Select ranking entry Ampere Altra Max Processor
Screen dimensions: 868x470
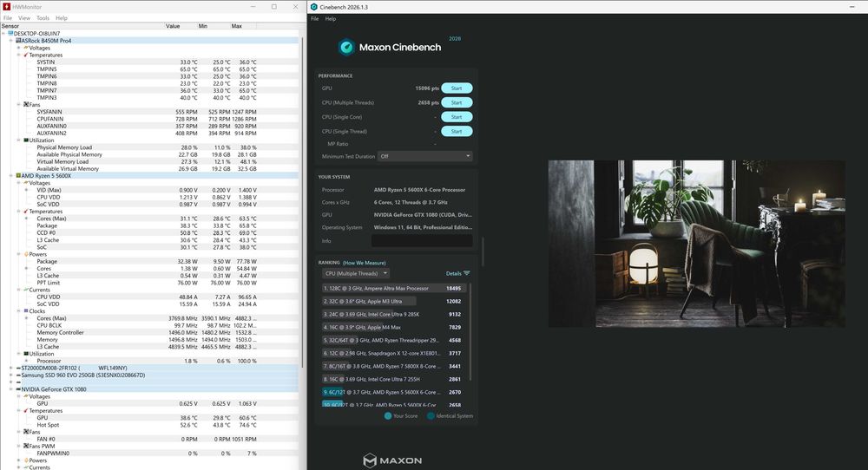click(394, 288)
